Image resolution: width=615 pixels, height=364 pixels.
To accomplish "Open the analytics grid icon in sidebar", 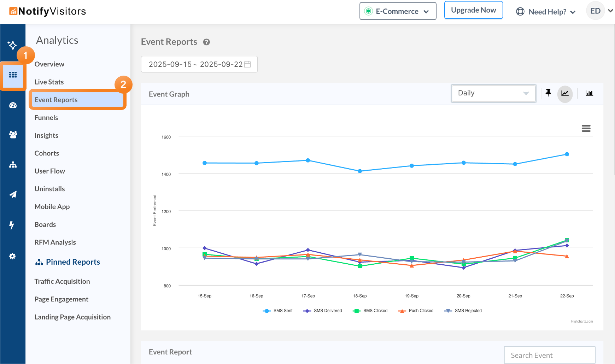I will pyautogui.click(x=13, y=75).
